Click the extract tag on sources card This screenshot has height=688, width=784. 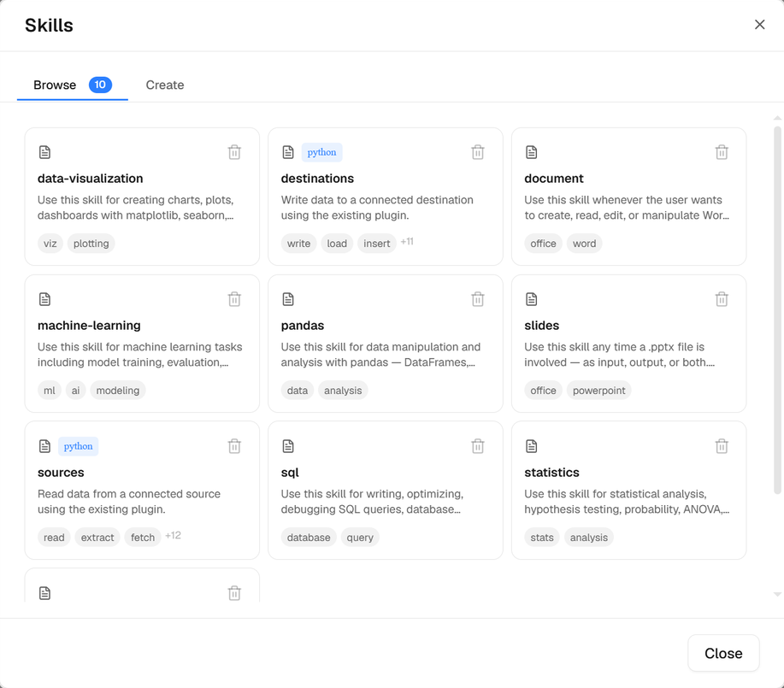click(97, 538)
